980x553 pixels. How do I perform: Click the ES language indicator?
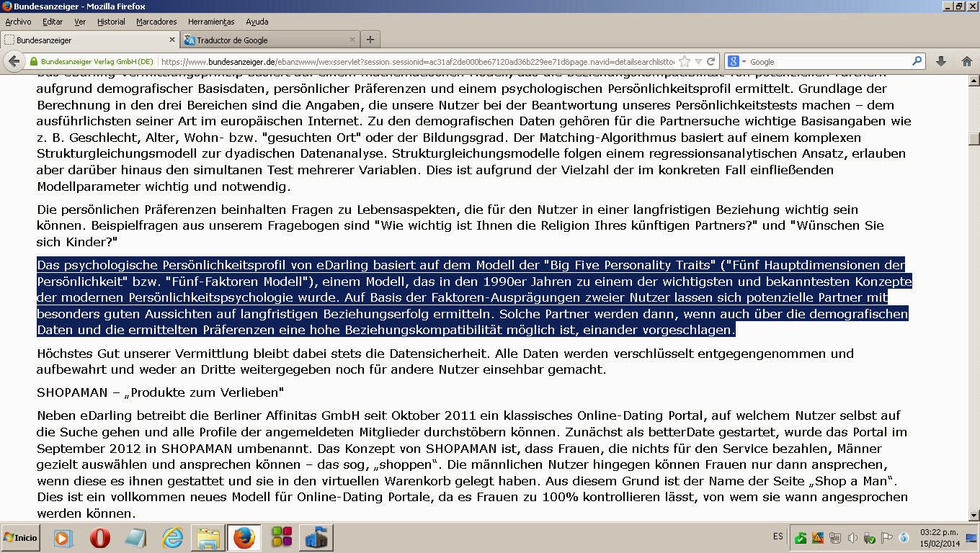coord(778,536)
